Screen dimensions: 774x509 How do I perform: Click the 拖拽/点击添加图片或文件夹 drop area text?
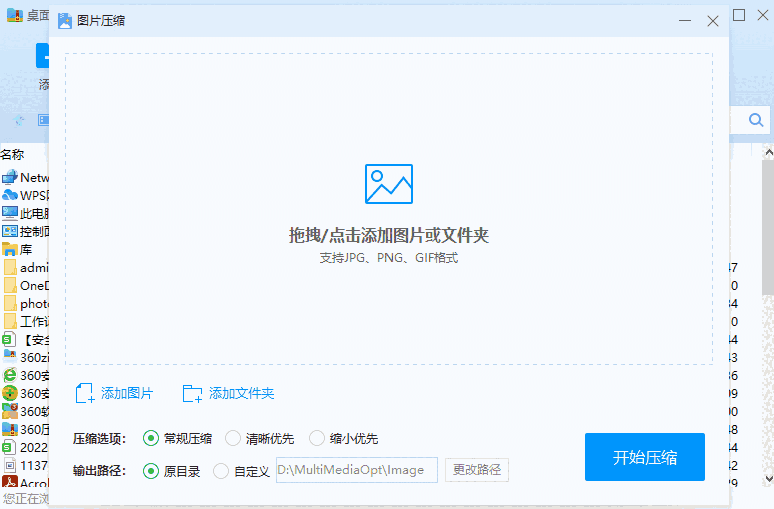[x=388, y=235]
